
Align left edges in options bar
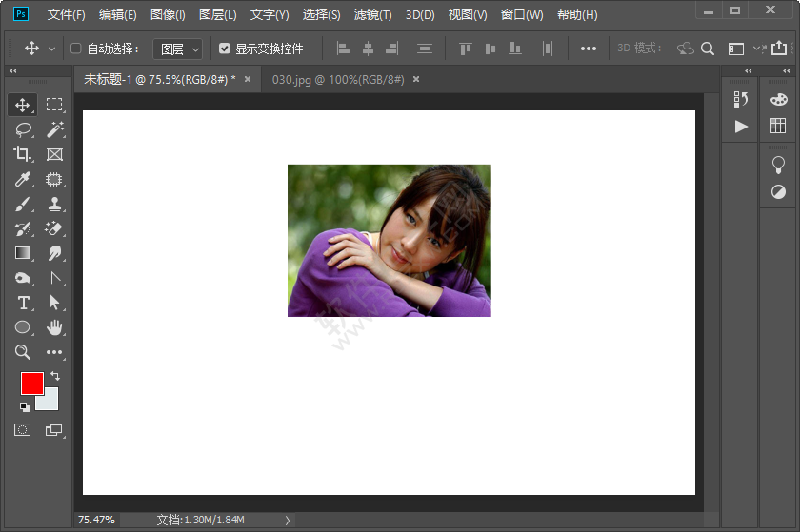pos(344,49)
